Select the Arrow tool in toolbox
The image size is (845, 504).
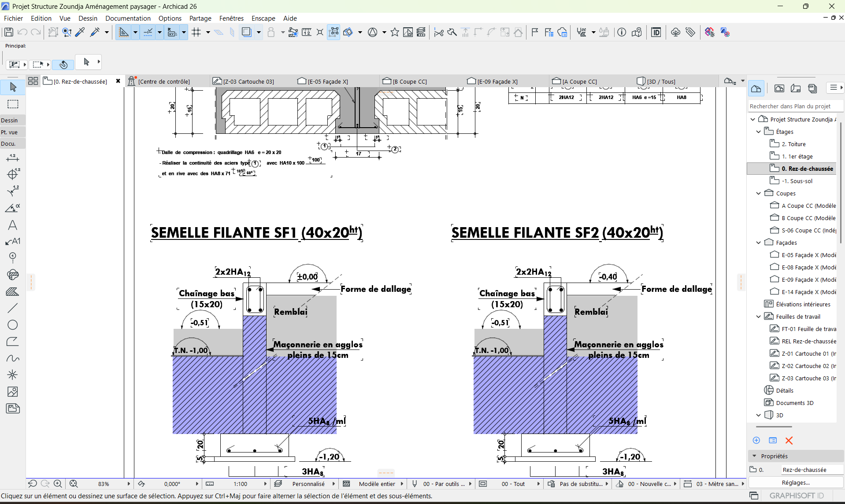point(13,87)
